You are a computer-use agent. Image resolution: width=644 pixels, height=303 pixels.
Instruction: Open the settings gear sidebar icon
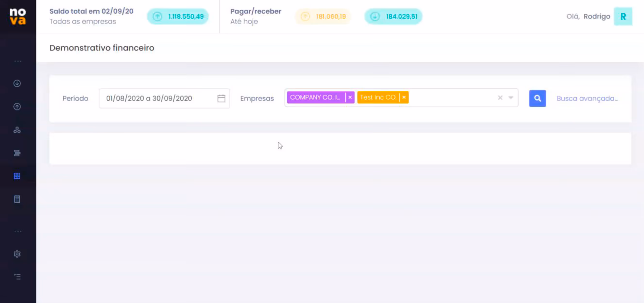pos(17,254)
